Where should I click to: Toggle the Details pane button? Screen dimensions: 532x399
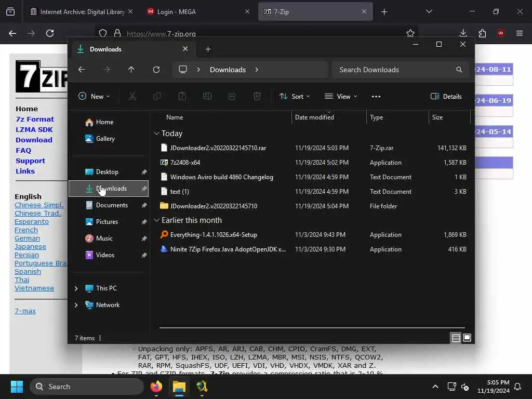pyautogui.click(x=446, y=96)
